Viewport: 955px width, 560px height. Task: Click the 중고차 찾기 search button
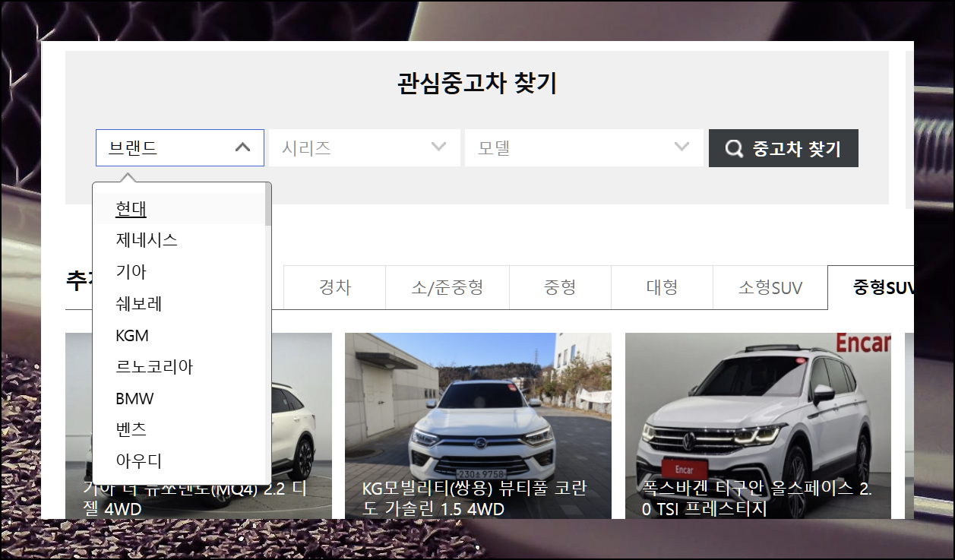pyautogui.click(x=783, y=148)
